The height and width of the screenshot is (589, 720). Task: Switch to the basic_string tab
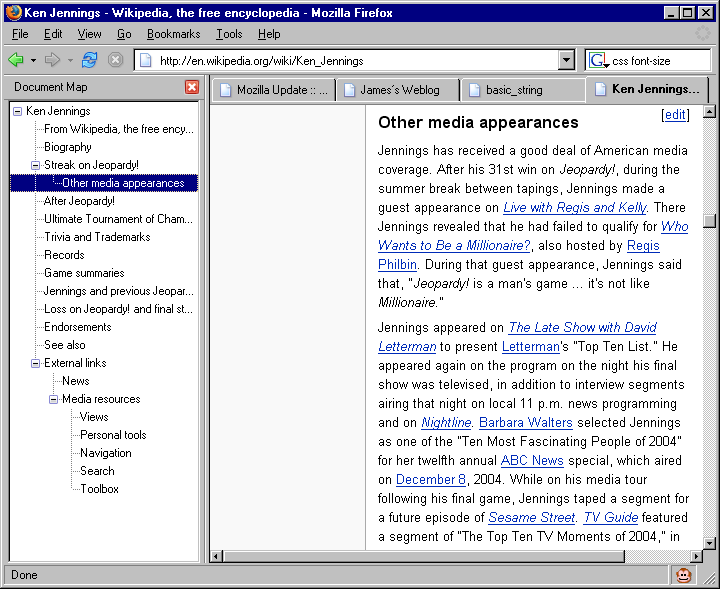coord(523,90)
